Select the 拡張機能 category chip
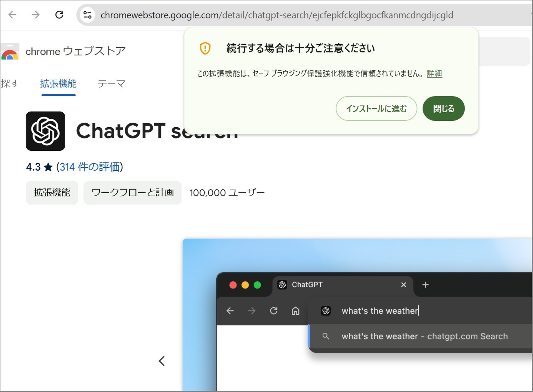Viewport: 533px width, 392px height. 52,193
